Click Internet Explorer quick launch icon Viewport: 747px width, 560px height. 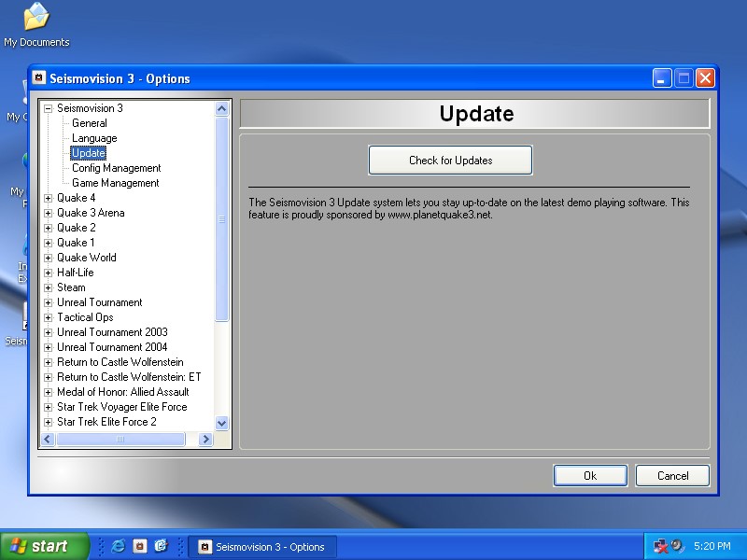(119, 546)
